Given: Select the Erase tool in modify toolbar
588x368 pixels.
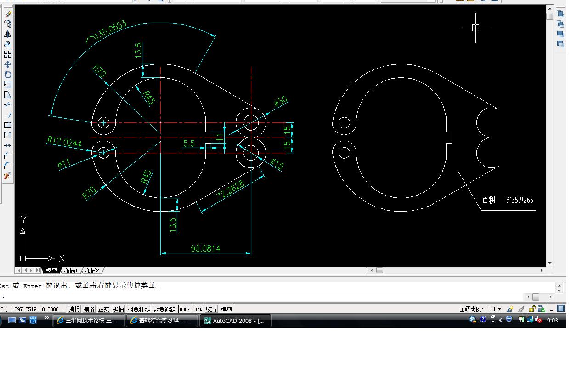Looking at the screenshot, I should coord(8,14).
